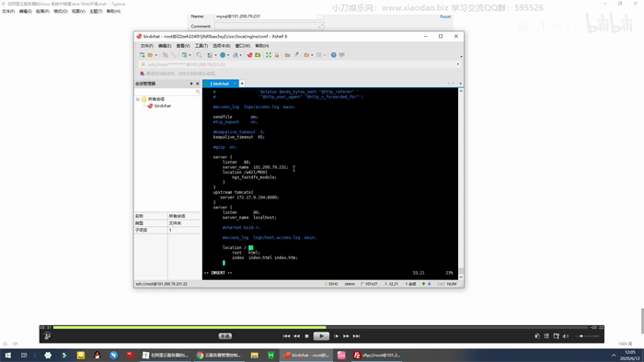Click the Reset link in Typora window

[445, 17]
